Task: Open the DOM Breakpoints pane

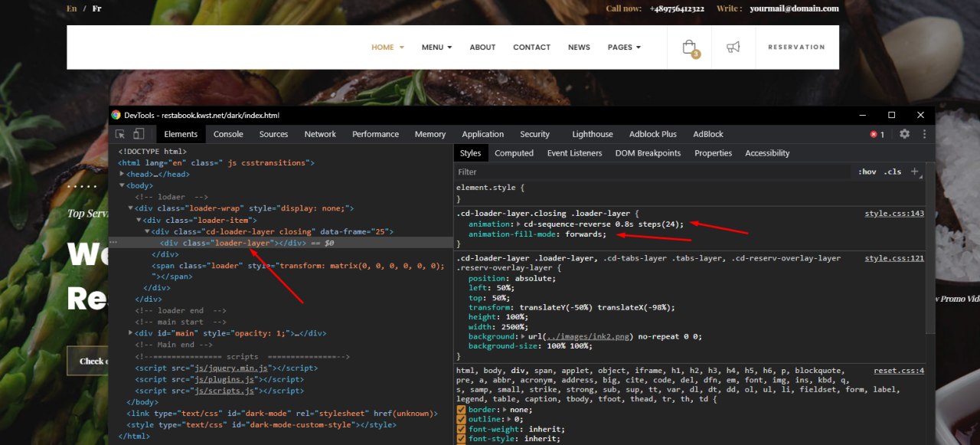Action: [648, 153]
